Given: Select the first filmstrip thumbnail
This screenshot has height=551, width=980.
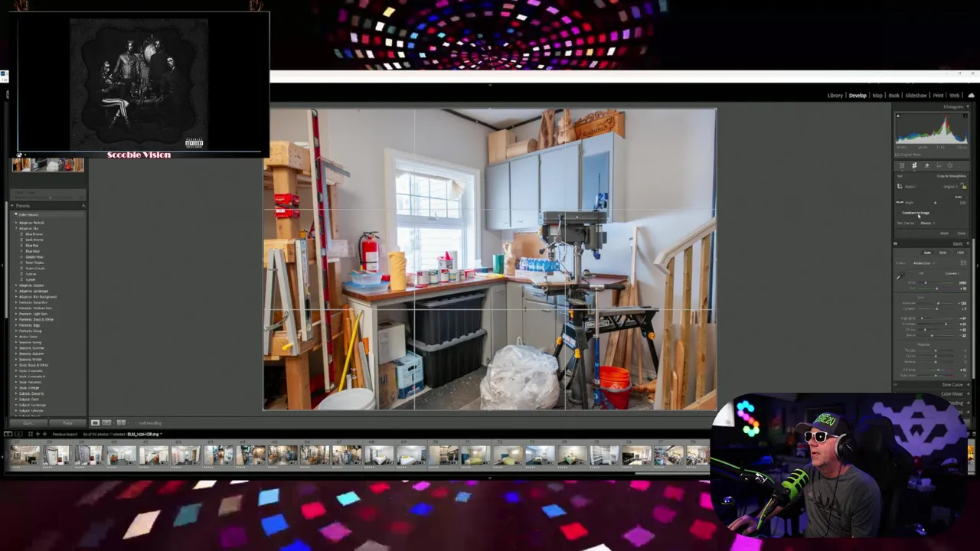Looking at the screenshot, I should pyautogui.click(x=25, y=456).
